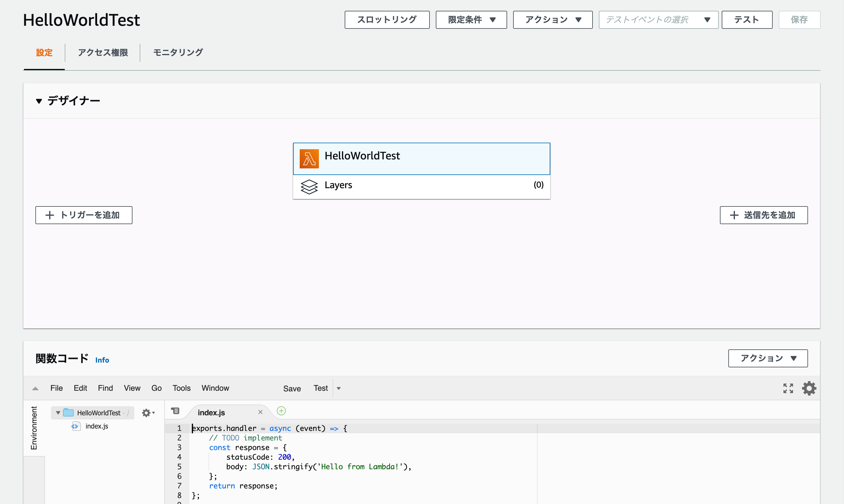The height and width of the screenshot is (504, 844).
Task: Close the index.js editor tab
Action: tap(260, 412)
